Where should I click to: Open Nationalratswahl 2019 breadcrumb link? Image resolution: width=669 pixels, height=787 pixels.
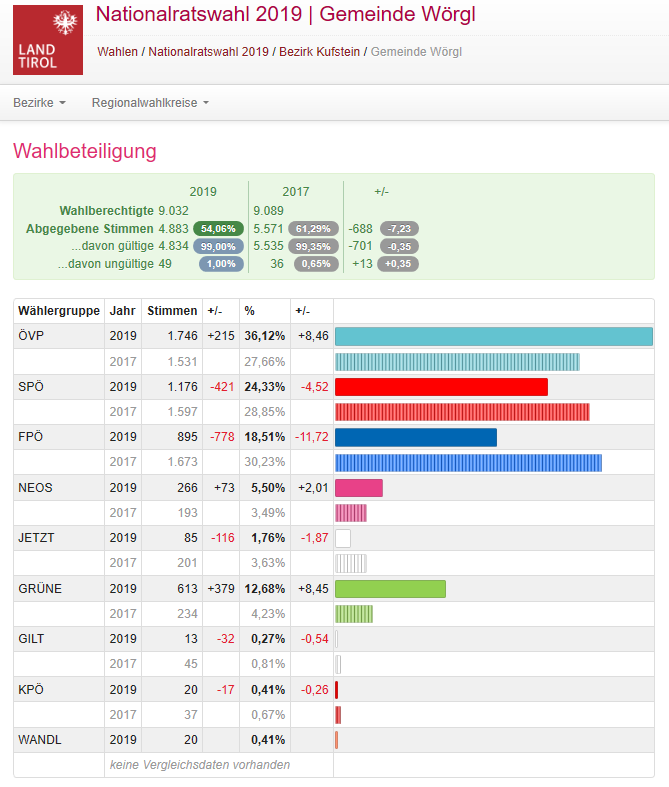click(x=209, y=51)
